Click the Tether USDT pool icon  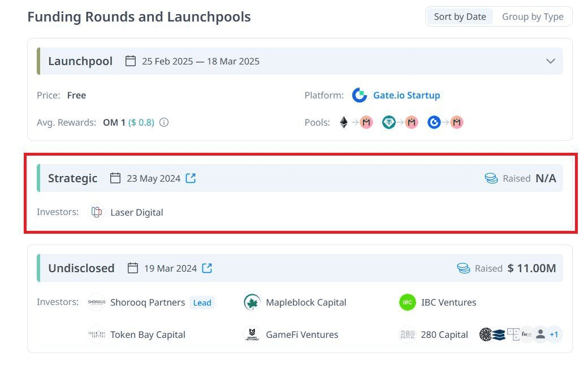389,122
